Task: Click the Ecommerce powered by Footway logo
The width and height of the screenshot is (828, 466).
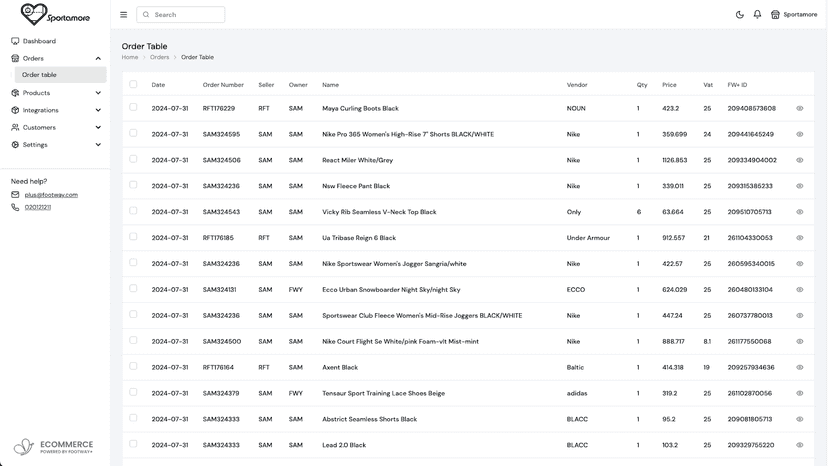Action: 53,446
